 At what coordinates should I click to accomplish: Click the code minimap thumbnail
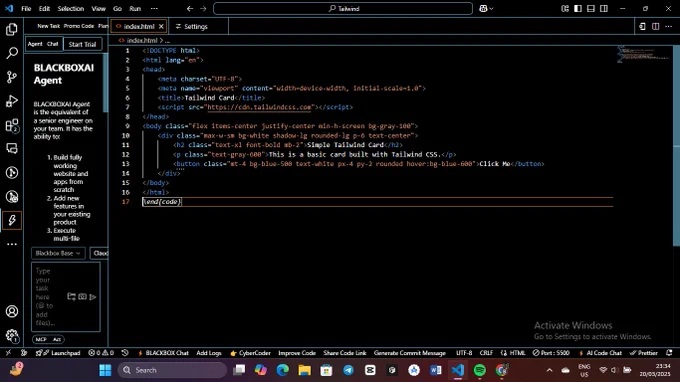tap(644, 54)
